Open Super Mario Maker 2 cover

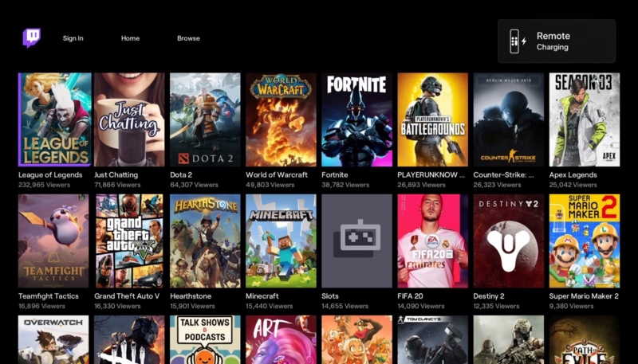pos(585,241)
